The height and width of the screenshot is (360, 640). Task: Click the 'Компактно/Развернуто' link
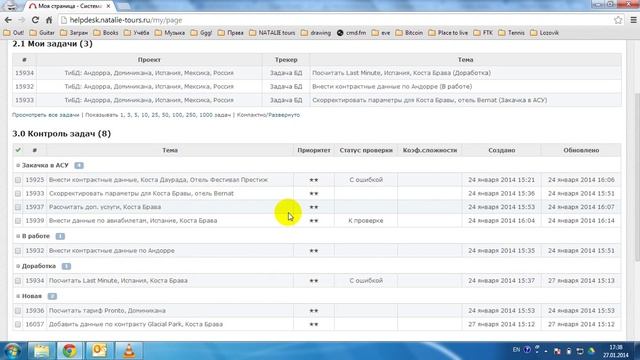pos(268,115)
